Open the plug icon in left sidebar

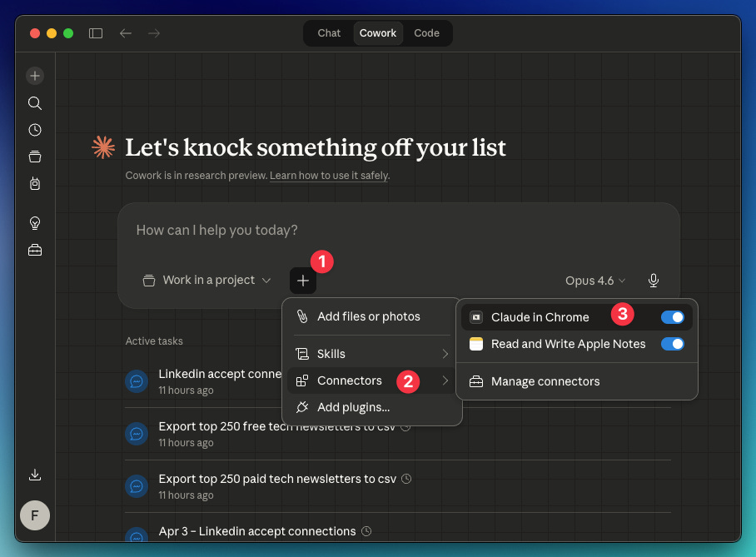point(35,183)
